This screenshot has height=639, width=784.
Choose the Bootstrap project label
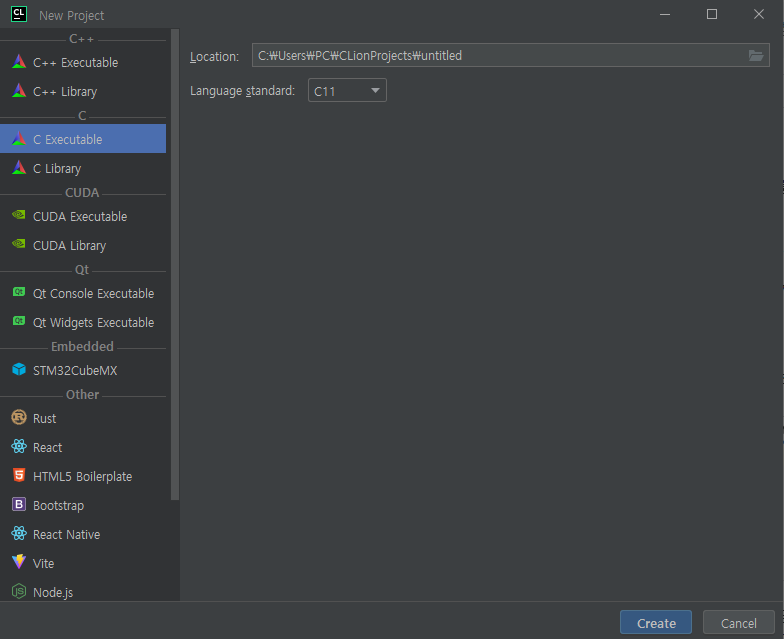tap(58, 506)
